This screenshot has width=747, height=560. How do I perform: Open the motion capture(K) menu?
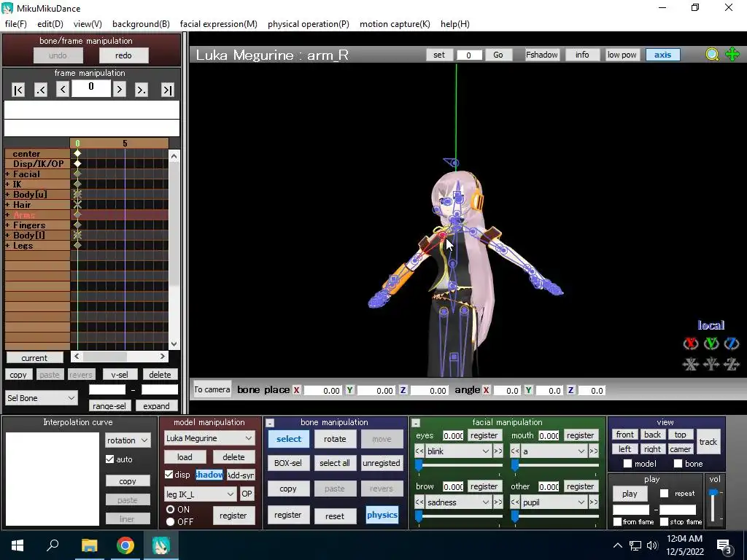click(395, 24)
